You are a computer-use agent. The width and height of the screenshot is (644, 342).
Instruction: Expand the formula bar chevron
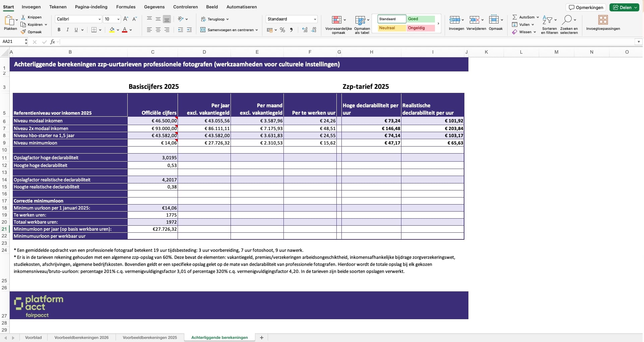point(639,42)
